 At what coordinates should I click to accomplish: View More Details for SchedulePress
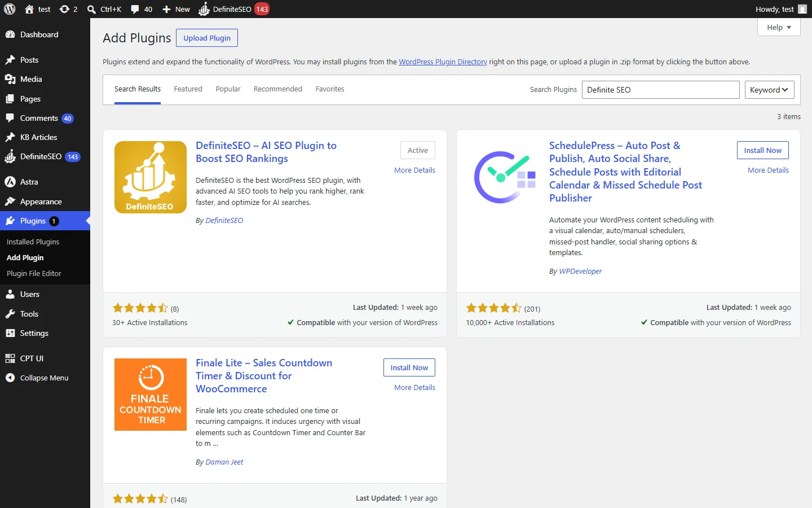[x=768, y=170]
